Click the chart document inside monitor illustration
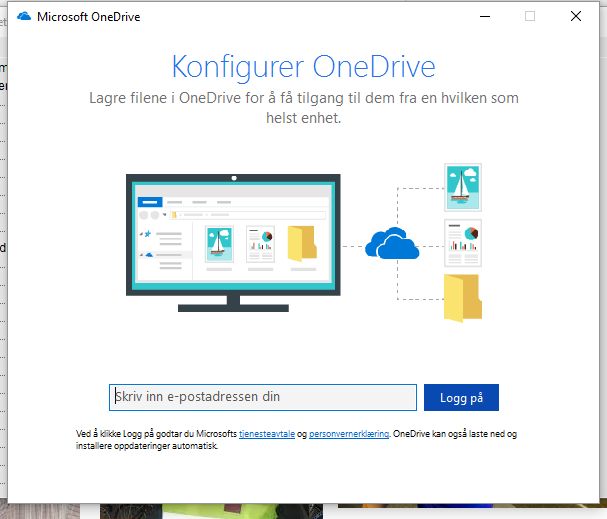This screenshot has height=519, width=607. coord(261,244)
